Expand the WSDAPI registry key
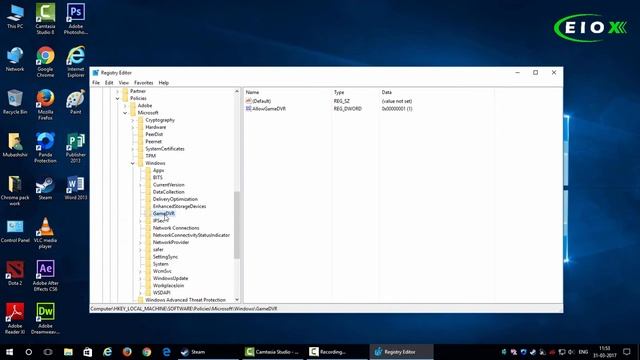640x360 pixels. coord(140,293)
